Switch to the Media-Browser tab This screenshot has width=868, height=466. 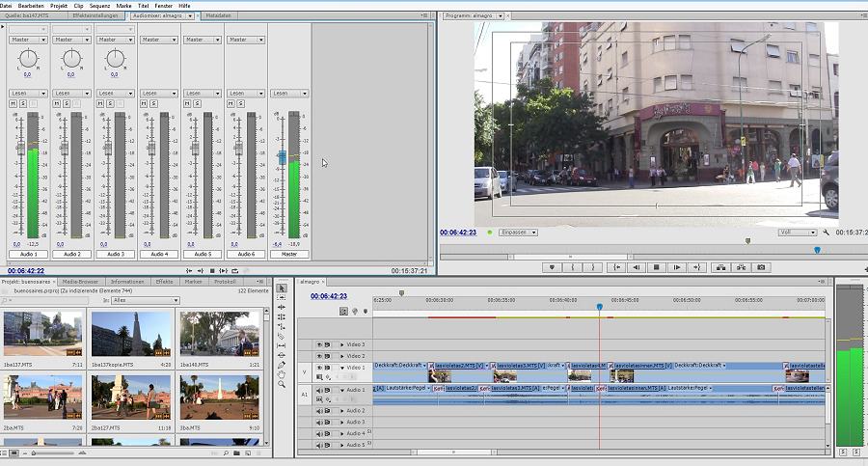click(x=80, y=282)
